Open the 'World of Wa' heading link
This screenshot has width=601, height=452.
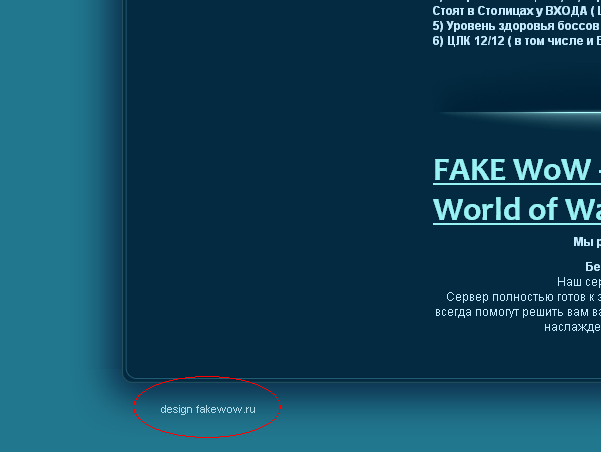(x=517, y=209)
